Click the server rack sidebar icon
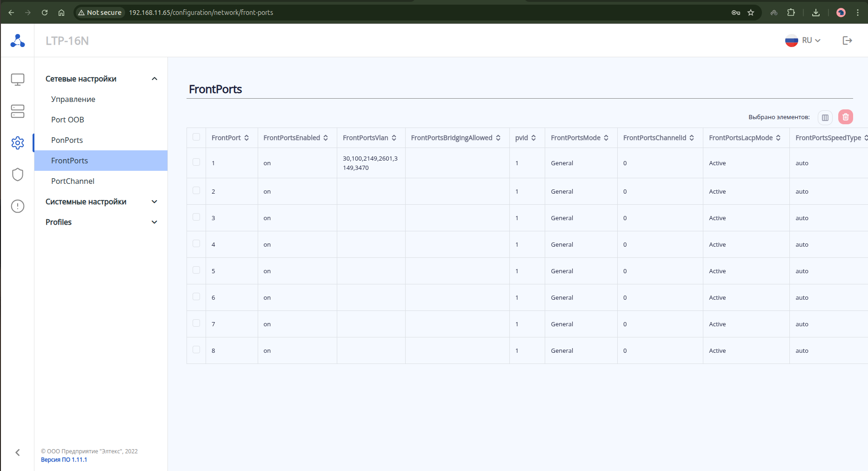Viewport: 868px width, 471px height. 18,111
